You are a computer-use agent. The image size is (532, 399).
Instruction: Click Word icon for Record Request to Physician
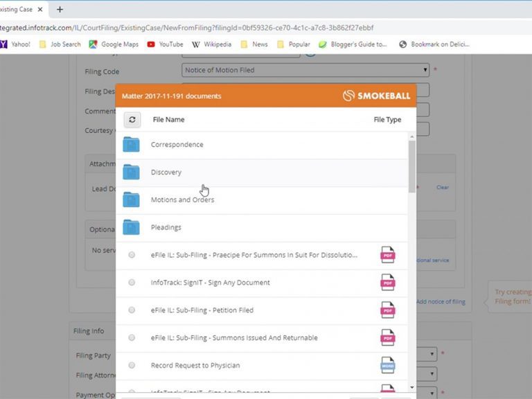pos(387,365)
